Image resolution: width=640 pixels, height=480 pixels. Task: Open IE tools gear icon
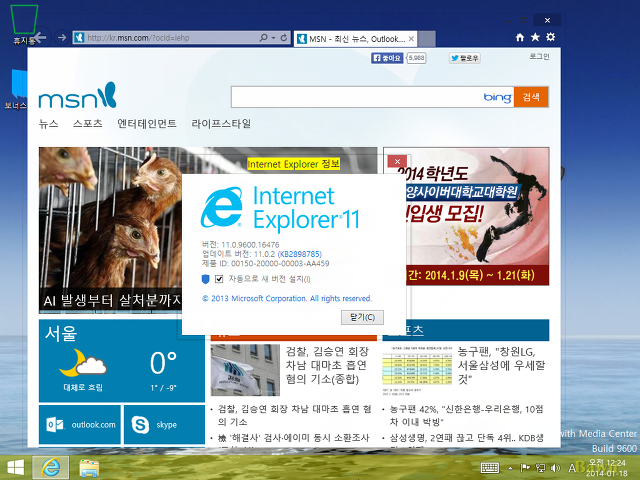[550, 37]
